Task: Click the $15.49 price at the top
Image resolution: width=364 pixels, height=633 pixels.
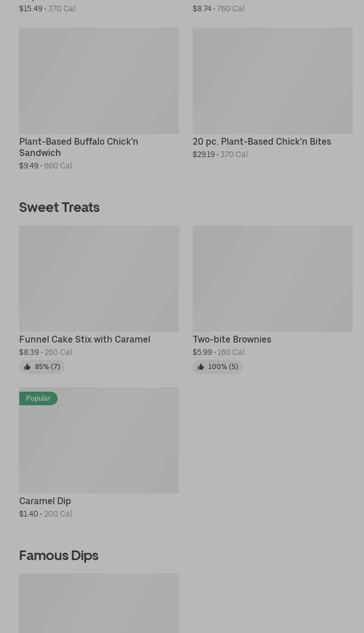Action: (x=31, y=8)
